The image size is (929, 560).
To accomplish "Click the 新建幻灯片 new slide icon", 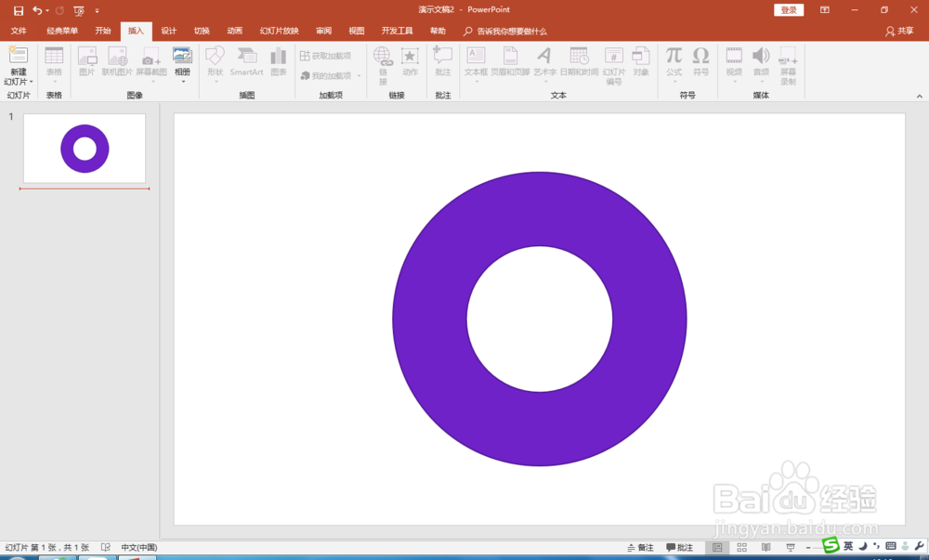I will [18, 55].
